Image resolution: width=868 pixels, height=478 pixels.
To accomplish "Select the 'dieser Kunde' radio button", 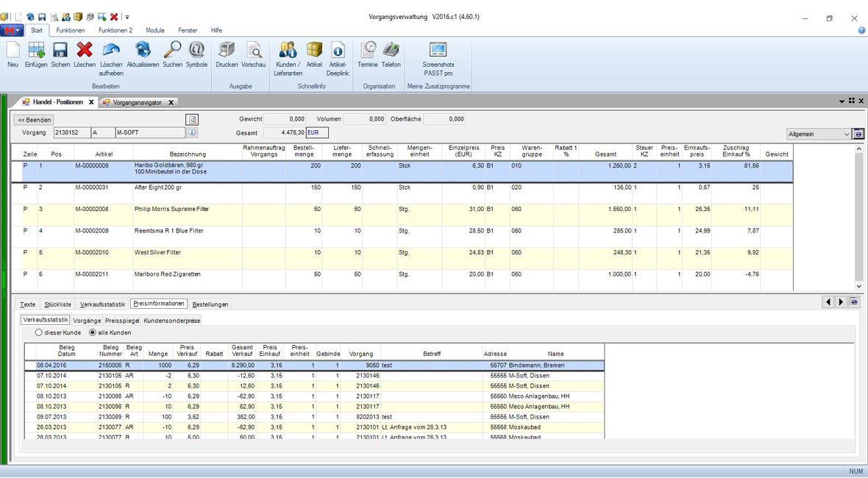I will click(x=39, y=333).
